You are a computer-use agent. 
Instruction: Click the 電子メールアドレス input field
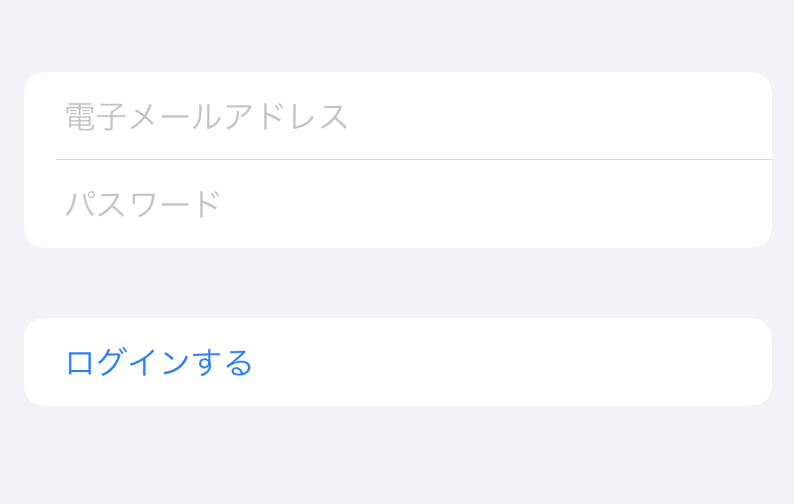coord(398,116)
